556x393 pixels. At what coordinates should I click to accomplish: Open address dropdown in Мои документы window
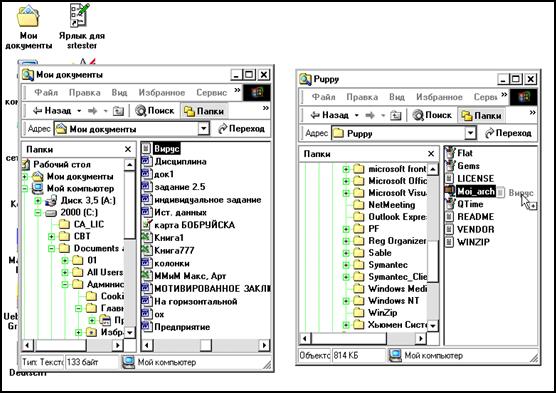pyautogui.click(x=204, y=128)
